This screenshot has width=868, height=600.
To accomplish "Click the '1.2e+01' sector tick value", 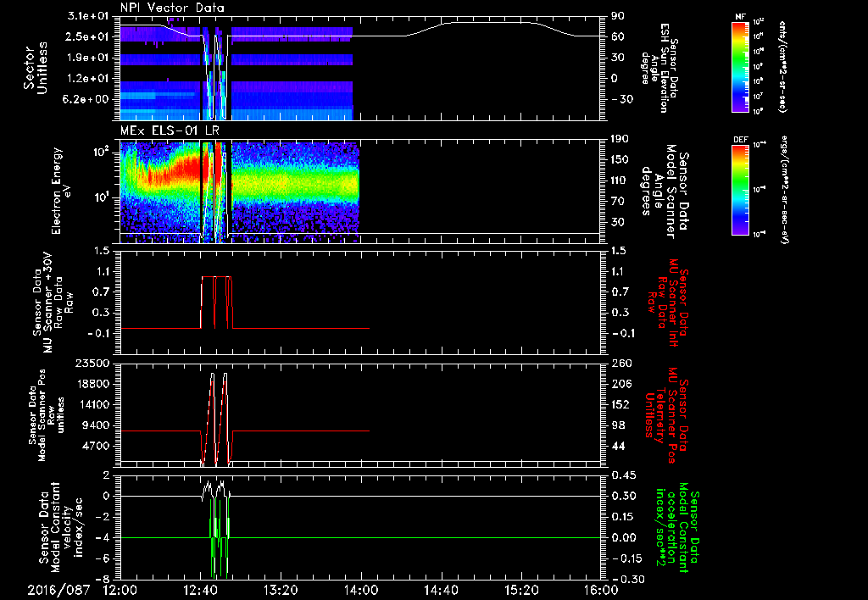I will pos(87,79).
